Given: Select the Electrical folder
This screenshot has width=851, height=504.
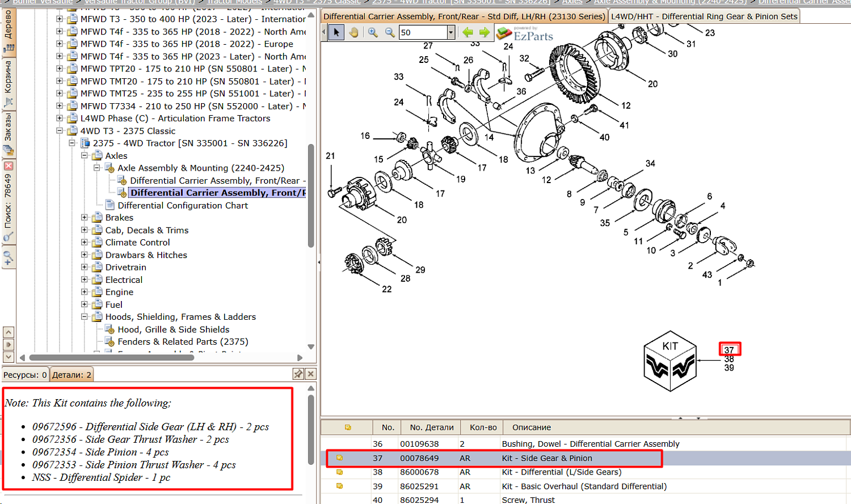Looking at the screenshot, I should [124, 280].
